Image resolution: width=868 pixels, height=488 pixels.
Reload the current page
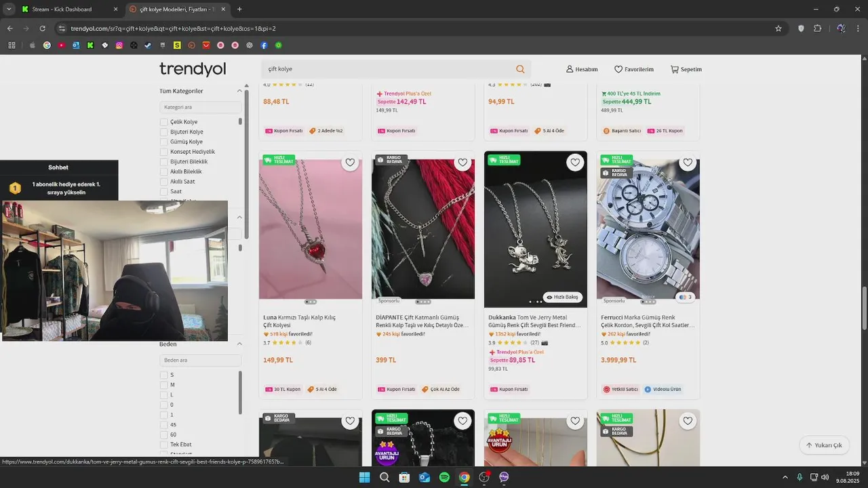click(42, 28)
